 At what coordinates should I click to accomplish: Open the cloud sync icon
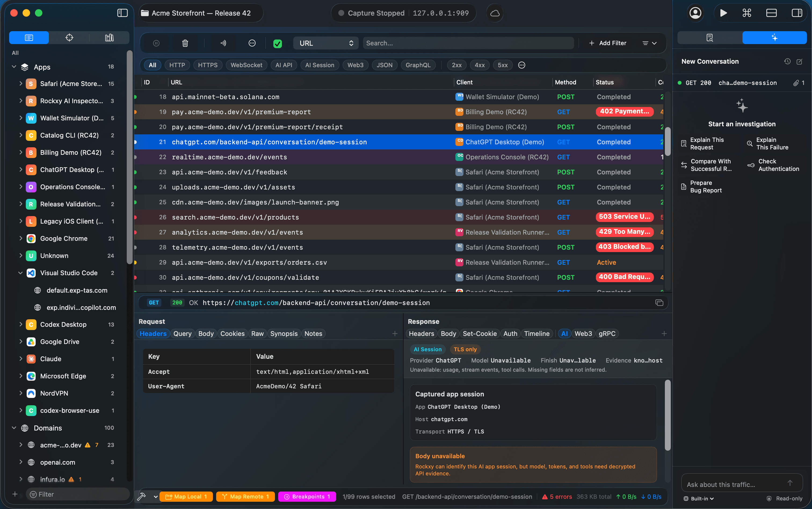[x=494, y=13]
